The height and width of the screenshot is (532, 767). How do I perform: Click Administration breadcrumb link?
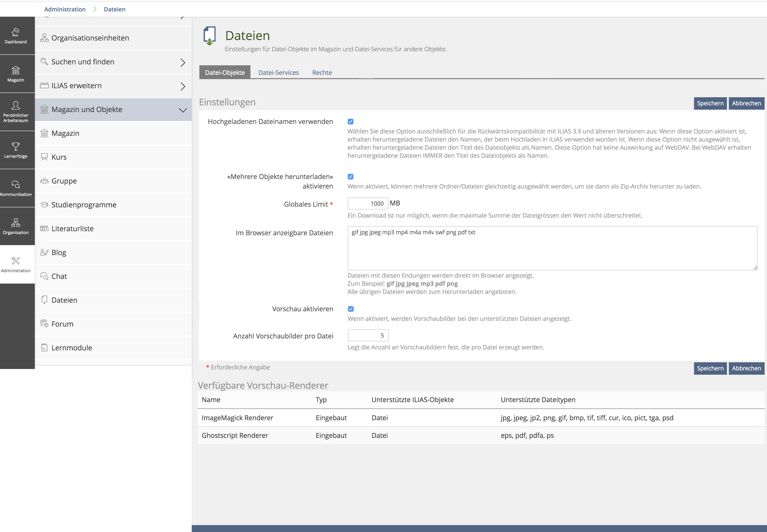pos(65,9)
